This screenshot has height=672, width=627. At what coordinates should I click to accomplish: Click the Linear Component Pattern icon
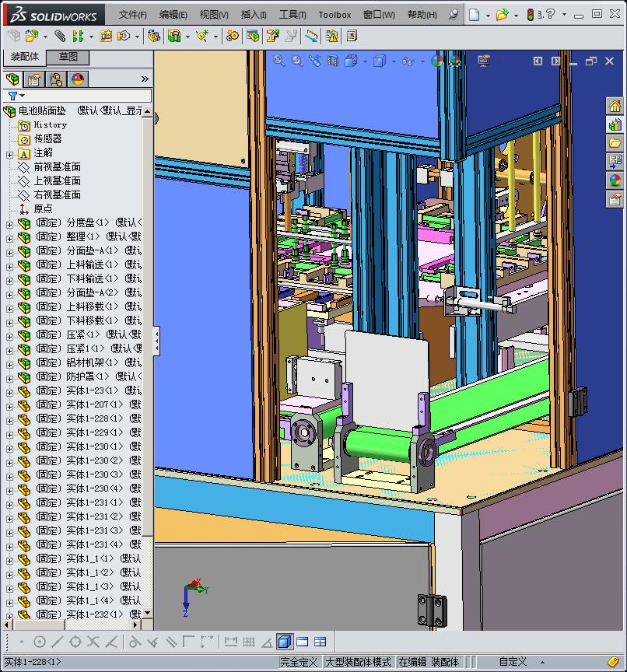[78, 37]
